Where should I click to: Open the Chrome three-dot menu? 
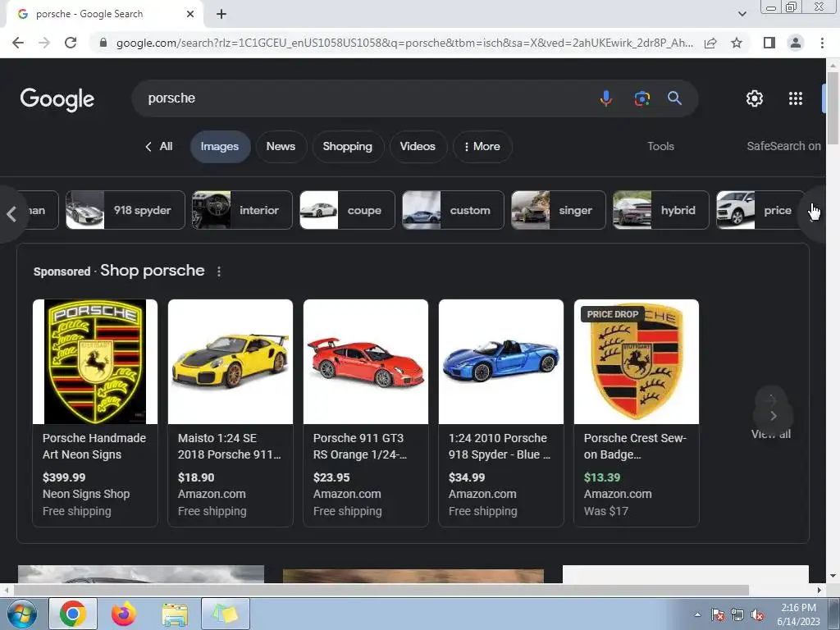tap(822, 43)
